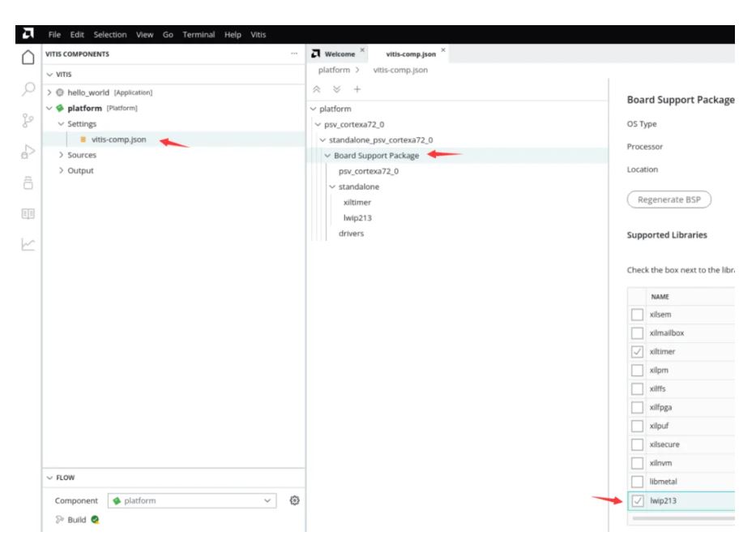Enable the libmetal library checkbox

(x=637, y=482)
